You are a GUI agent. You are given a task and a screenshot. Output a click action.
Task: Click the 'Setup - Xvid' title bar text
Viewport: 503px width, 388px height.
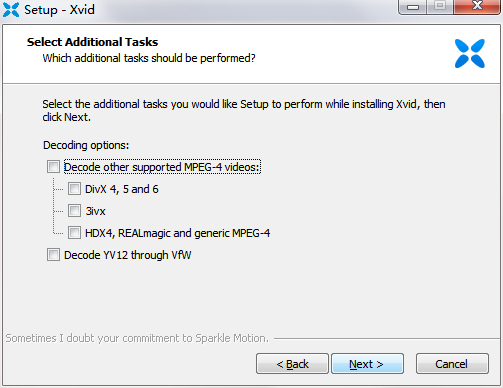[59, 9]
